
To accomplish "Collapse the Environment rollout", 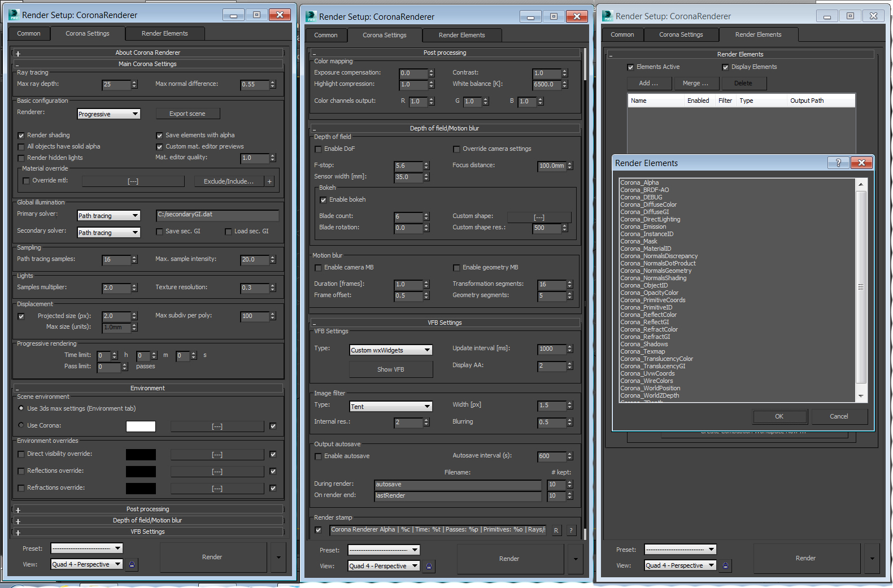I will pyautogui.click(x=147, y=388).
